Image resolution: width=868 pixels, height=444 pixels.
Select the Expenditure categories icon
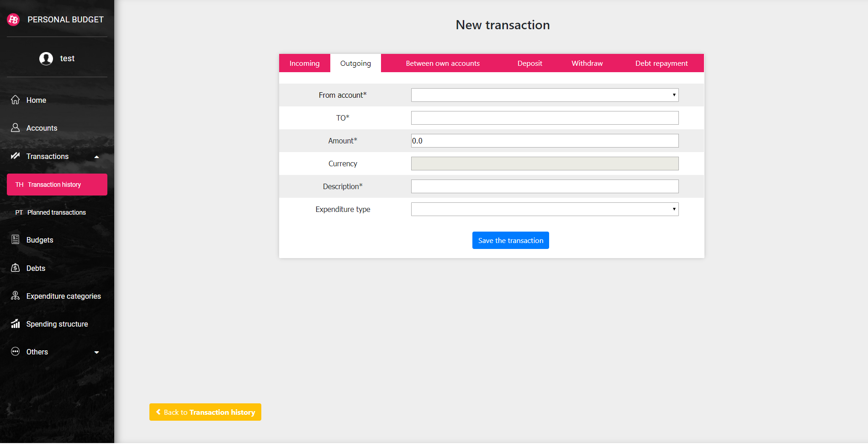(15, 296)
